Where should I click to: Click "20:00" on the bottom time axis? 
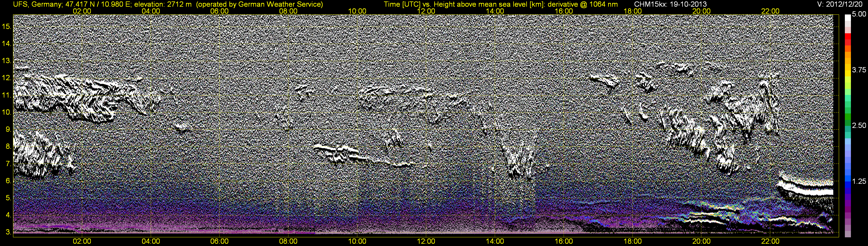(702, 241)
